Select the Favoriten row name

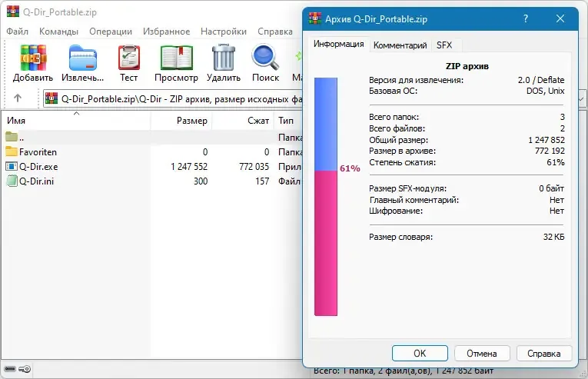click(x=38, y=152)
